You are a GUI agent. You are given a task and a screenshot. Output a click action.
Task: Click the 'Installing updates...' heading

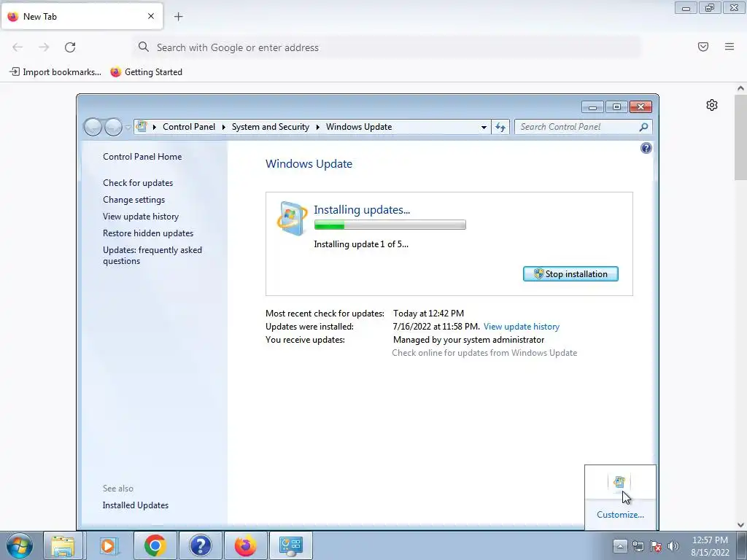[362, 209]
